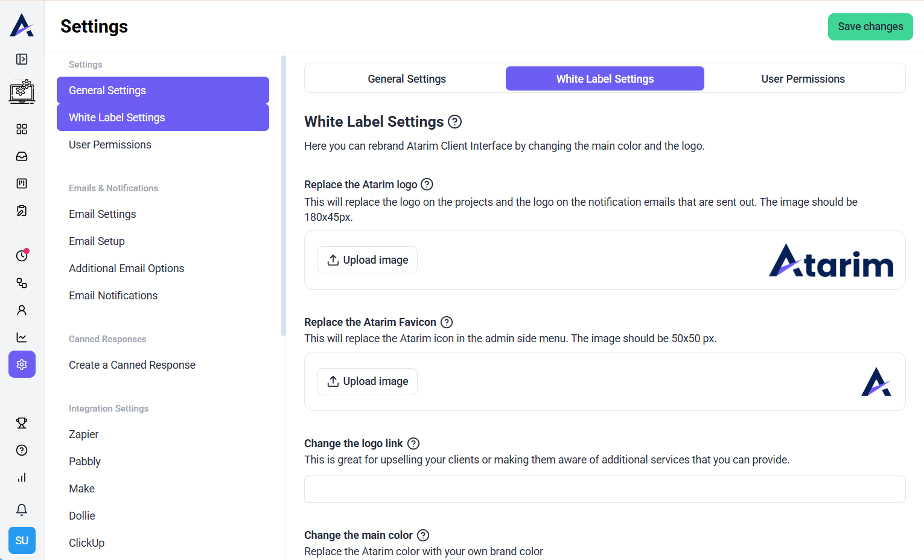Select Zapier under Integration Settings

pyautogui.click(x=84, y=434)
